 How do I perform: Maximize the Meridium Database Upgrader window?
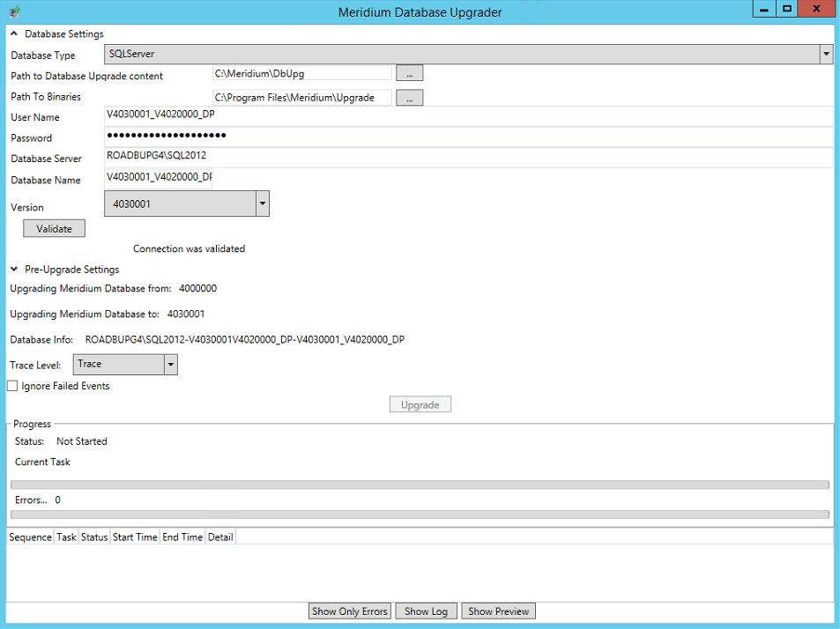(x=786, y=9)
